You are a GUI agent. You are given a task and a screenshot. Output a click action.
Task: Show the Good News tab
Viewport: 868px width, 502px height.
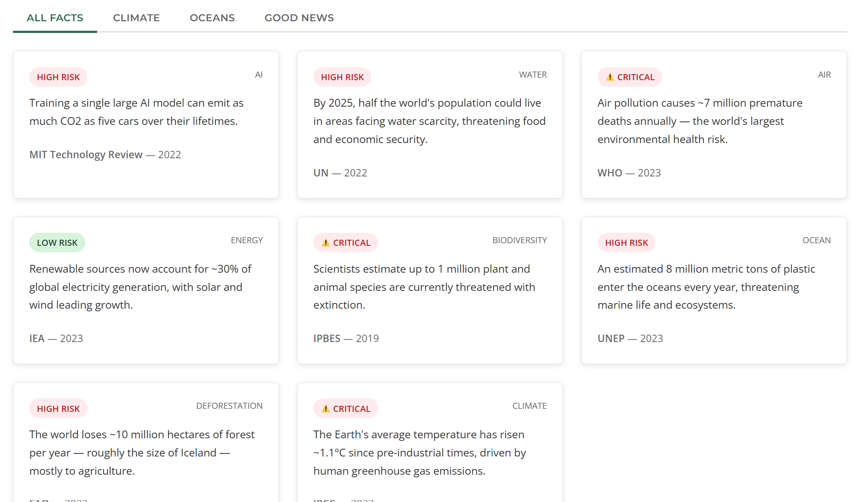299,18
